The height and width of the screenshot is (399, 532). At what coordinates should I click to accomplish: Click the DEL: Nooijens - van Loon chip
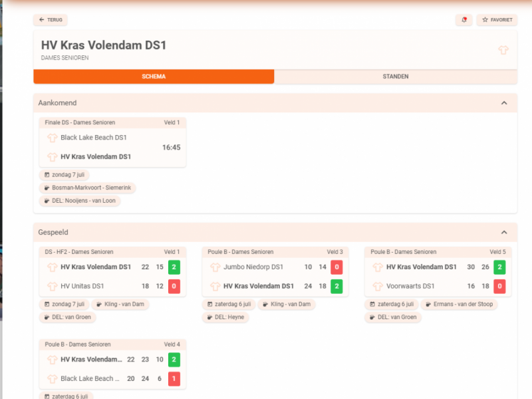point(80,201)
